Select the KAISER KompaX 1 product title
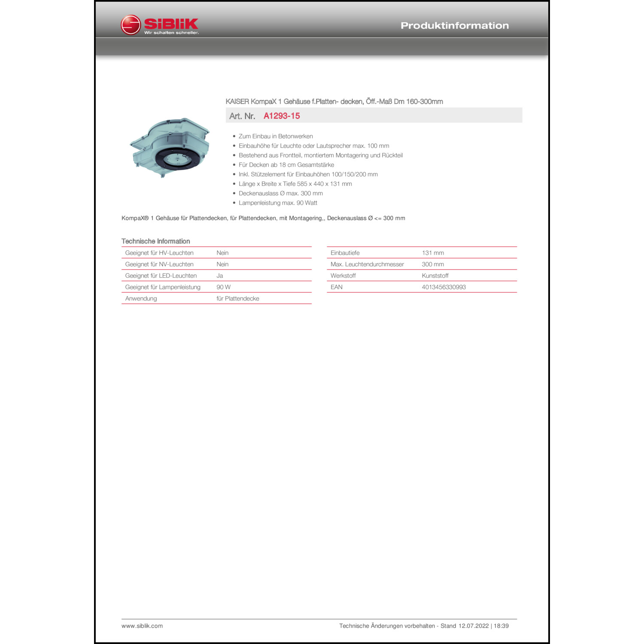This screenshot has width=644, height=644. [x=334, y=102]
